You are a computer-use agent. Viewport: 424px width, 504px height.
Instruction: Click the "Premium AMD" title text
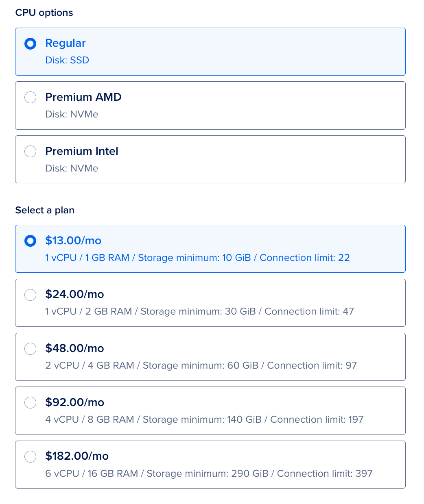click(83, 97)
